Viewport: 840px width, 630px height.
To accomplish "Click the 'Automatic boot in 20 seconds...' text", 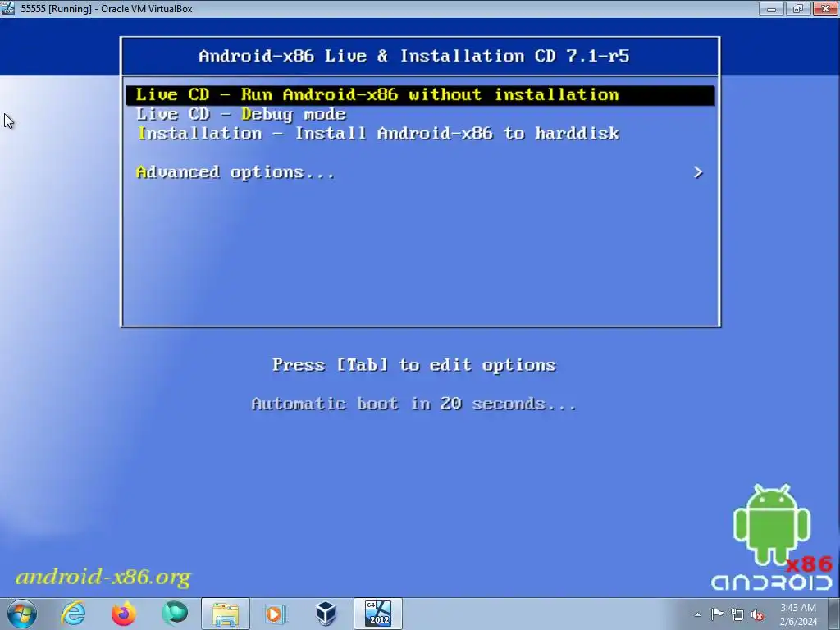I will (x=414, y=404).
